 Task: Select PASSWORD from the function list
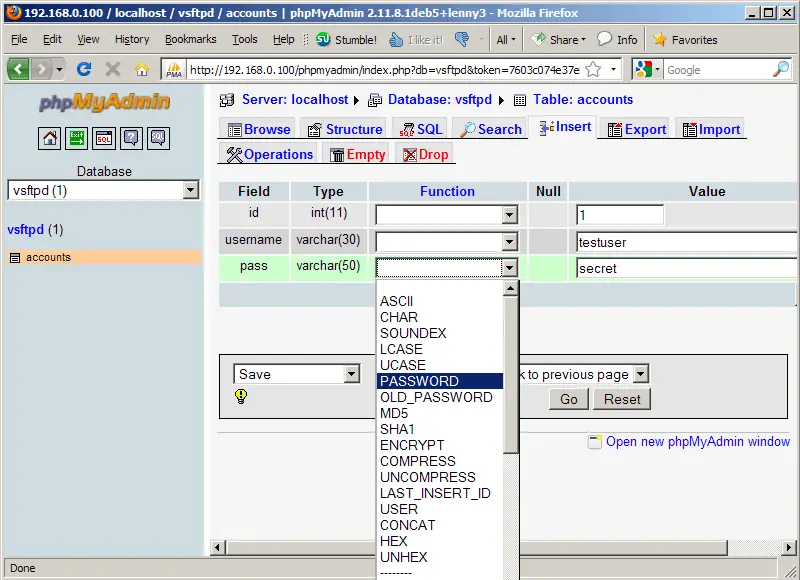(x=440, y=381)
